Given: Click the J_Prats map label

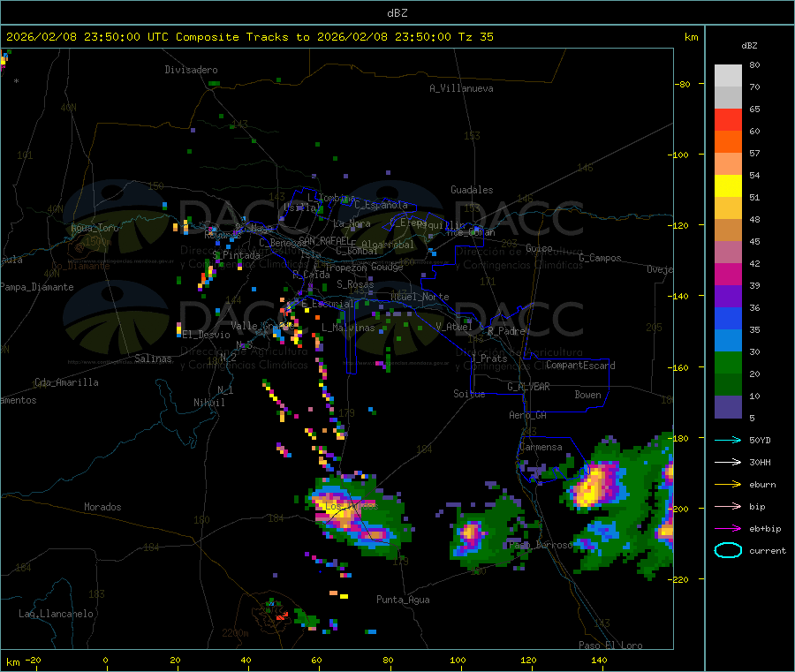Looking at the screenshot, I should [x=488, y=359].
